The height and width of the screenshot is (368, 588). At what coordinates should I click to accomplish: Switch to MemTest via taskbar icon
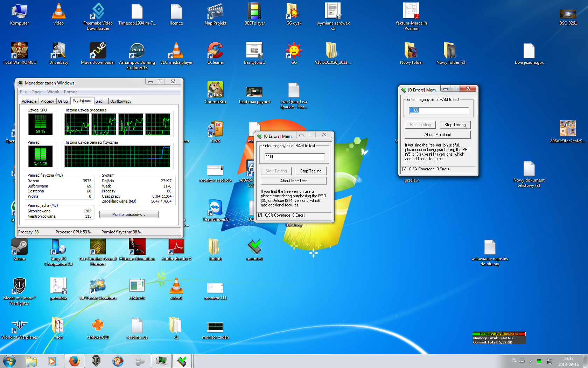pyautogui.click(x=182, y=361)
